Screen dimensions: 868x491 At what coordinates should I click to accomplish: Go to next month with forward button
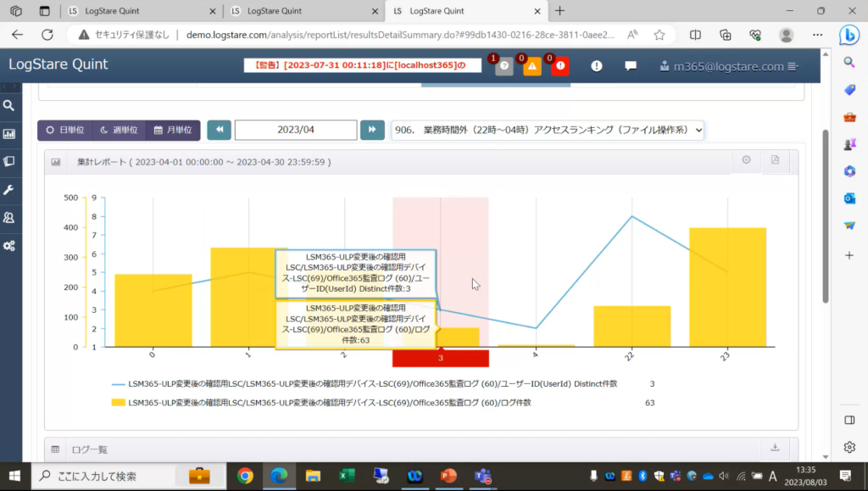(x=372, y=130)
